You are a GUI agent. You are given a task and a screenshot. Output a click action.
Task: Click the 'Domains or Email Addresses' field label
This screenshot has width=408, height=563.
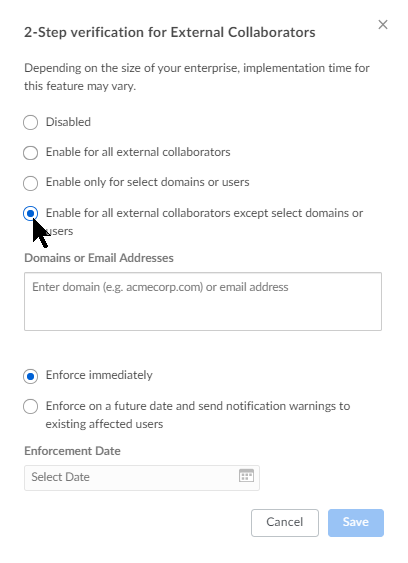click(99, 258)
